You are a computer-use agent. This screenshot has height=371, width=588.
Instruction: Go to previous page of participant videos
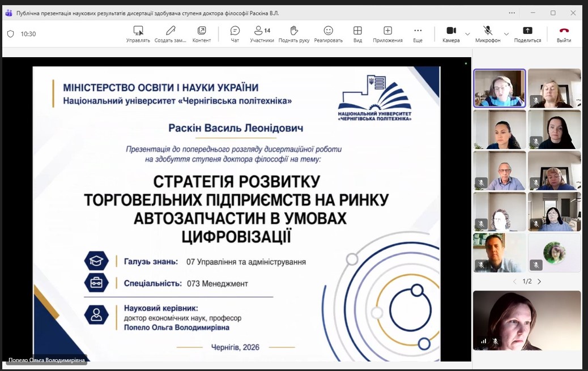click(x=514, y=282)
